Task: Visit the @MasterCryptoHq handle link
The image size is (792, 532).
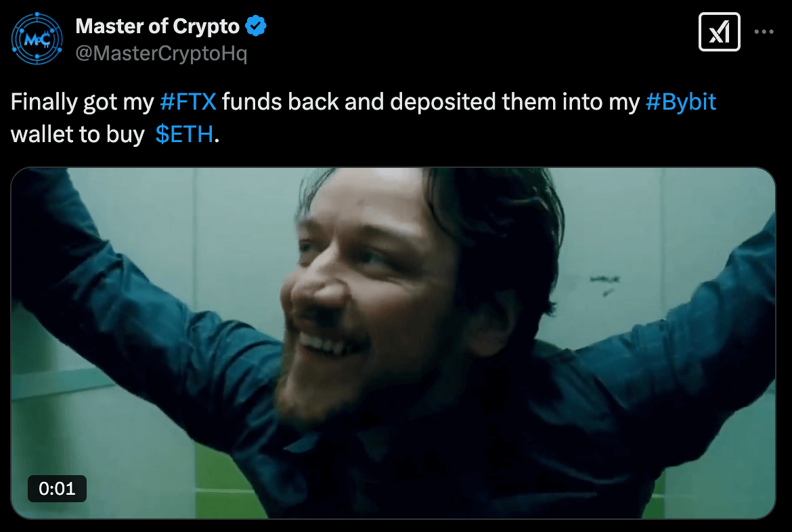Action: (161, 53)
